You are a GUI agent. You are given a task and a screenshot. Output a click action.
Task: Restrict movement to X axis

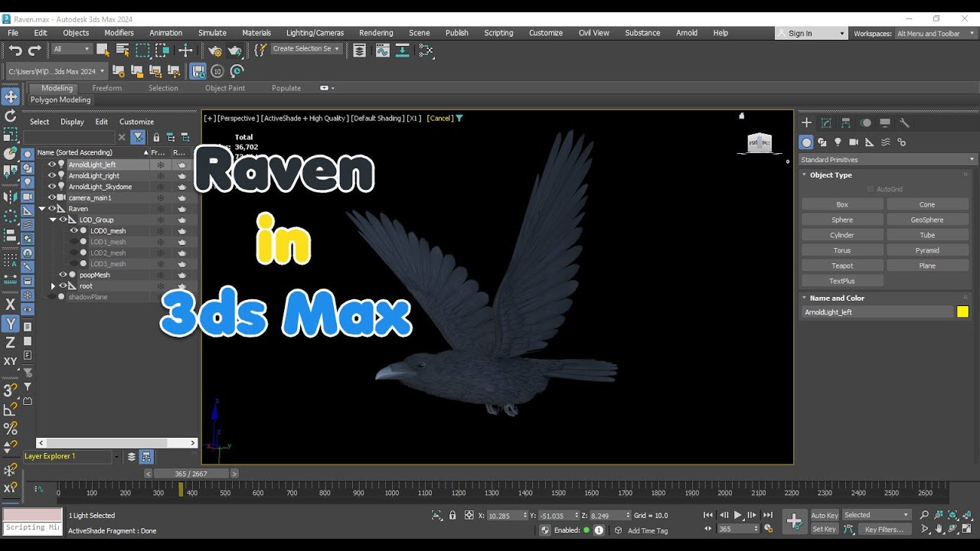tap(11, 305)
